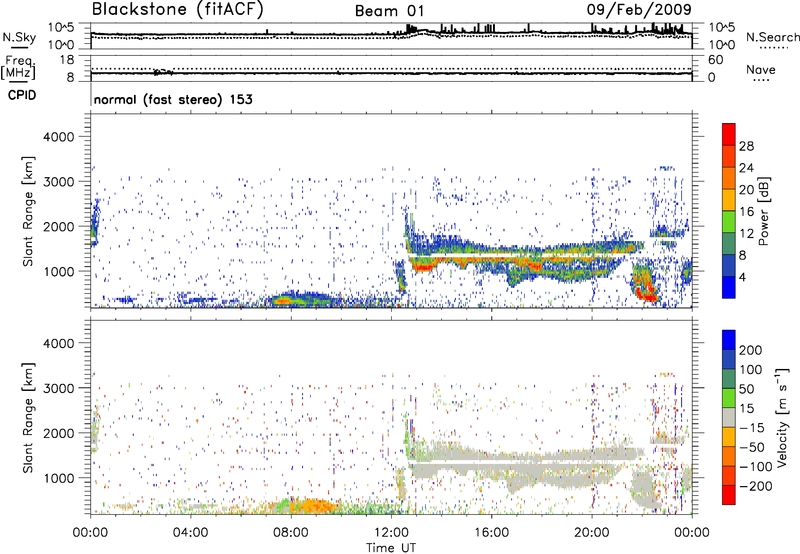Click the 'Power [dB]' colorbar label
The height and width of the screenshot is (554, 800).
click(763, 212)
